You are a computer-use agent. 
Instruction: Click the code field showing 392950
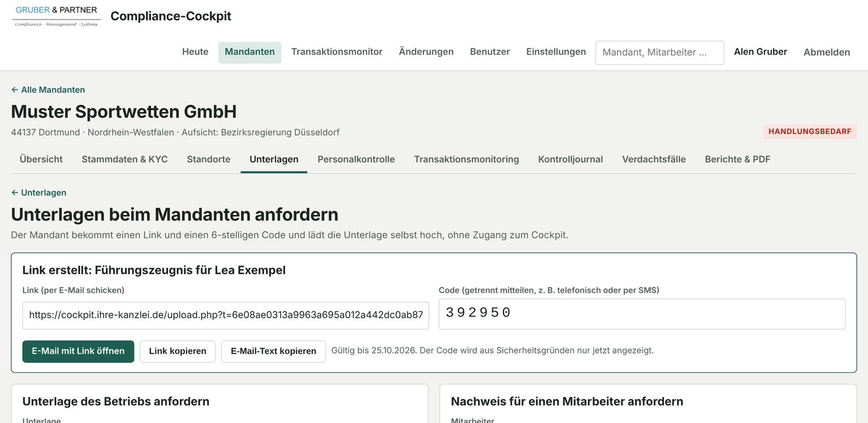(642, 314)
